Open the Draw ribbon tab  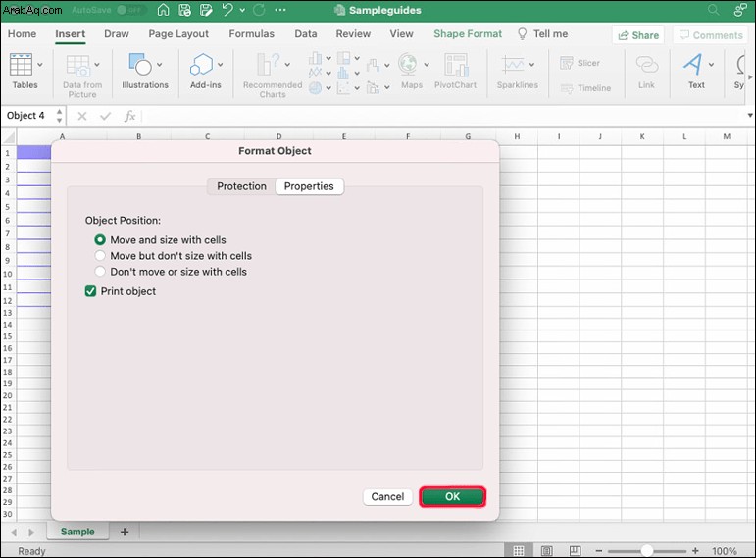[x=117, y=33]
